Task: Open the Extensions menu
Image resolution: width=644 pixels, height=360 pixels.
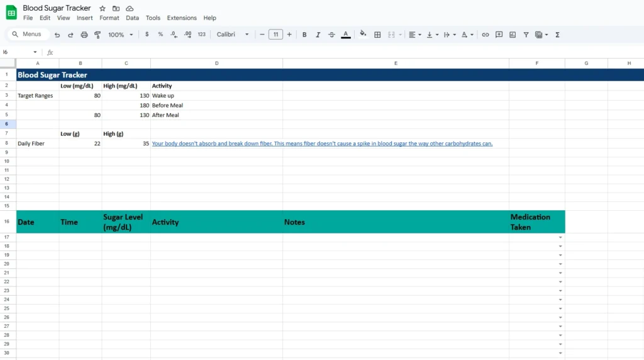Action: coord(182,18)
